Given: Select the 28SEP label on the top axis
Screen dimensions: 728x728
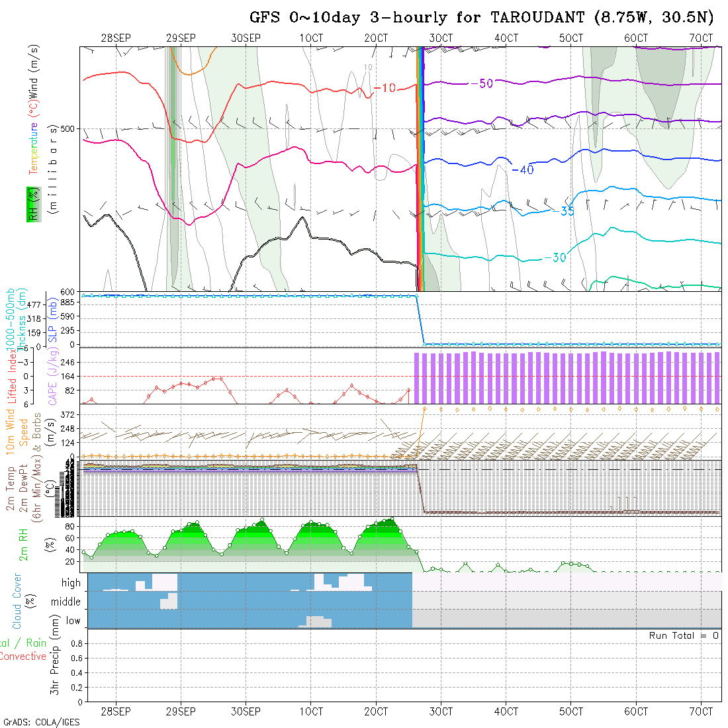Looking at the screenshot, I should [x=116, y=38].
